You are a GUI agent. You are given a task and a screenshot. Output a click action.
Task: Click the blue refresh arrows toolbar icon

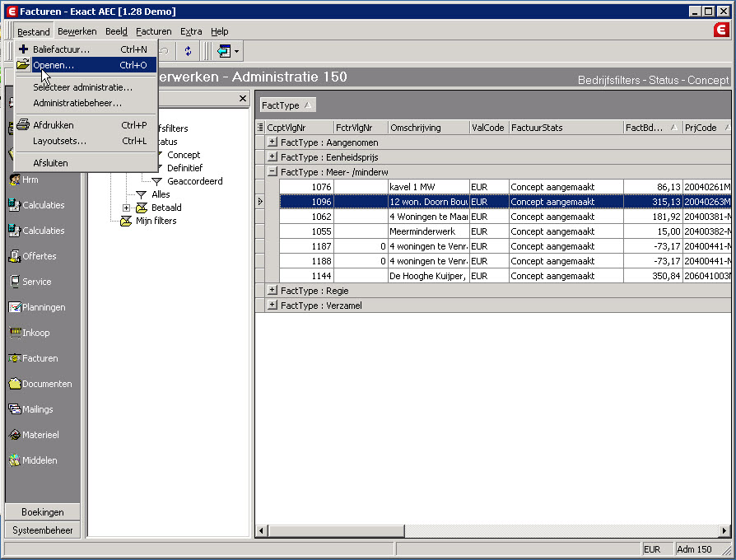(x=188, y=51)
